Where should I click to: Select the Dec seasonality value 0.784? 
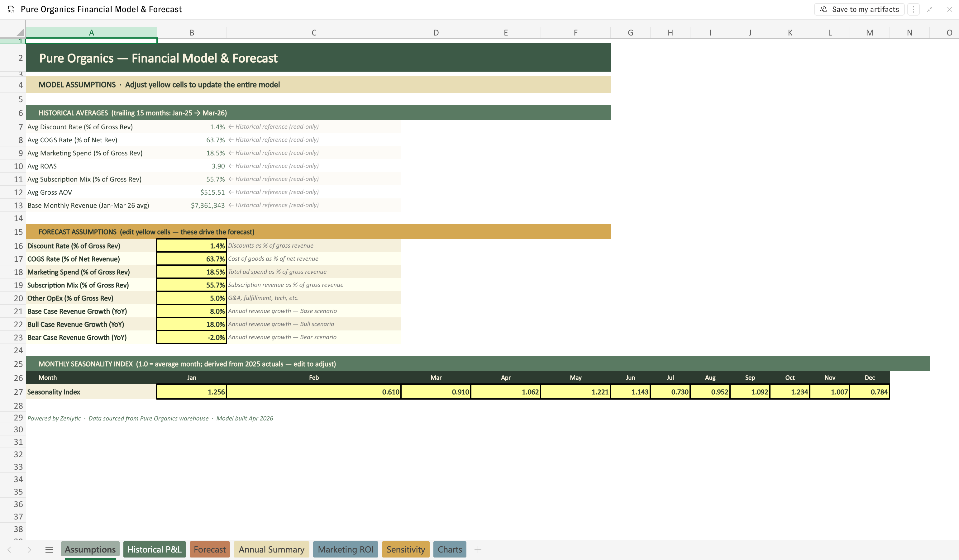coord(870,392)
